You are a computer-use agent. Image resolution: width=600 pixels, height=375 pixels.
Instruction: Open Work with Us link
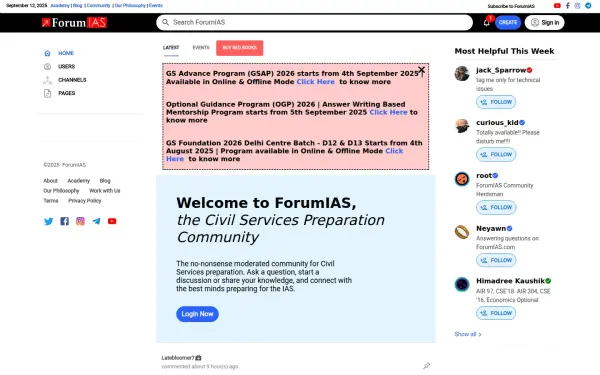(104, 191)
